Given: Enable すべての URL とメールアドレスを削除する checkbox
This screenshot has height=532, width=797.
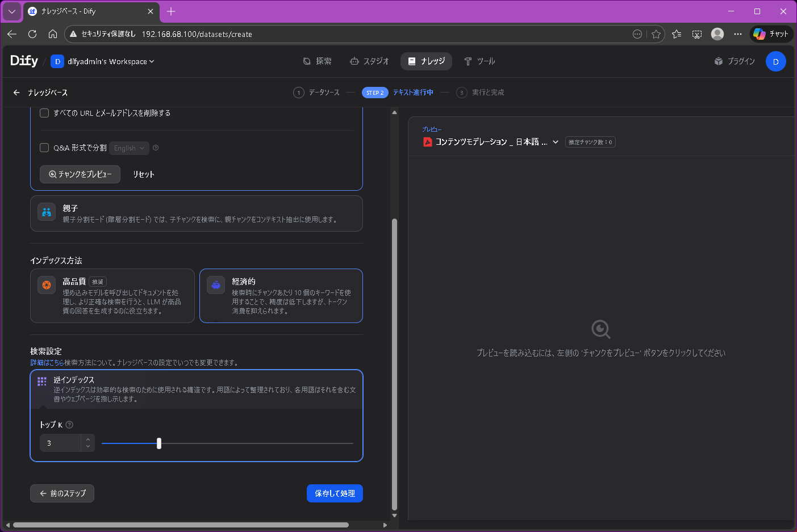Looking at the screenshot, I should click(44, 112).
